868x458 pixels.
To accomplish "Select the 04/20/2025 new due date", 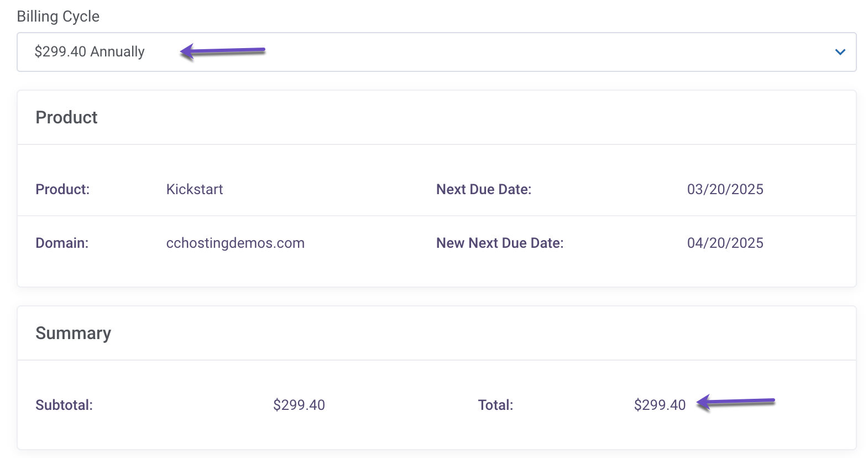I will click(725, 243).
